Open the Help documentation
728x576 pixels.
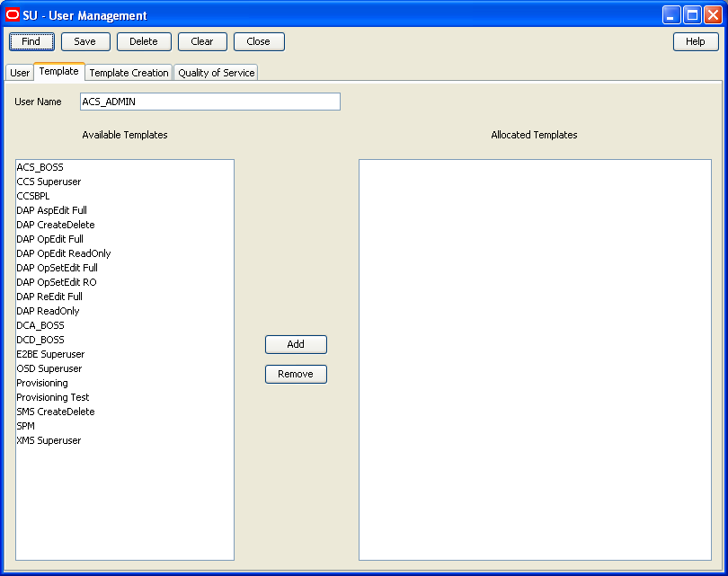696,41
